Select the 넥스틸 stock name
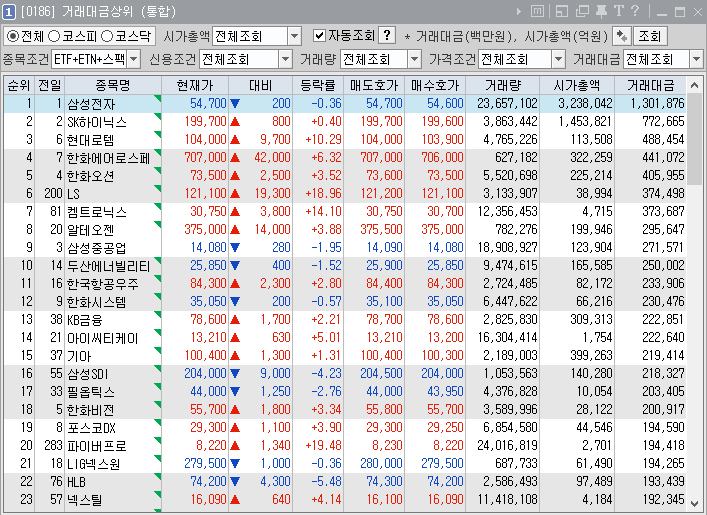The image size is (707, 515). (85, 500)
